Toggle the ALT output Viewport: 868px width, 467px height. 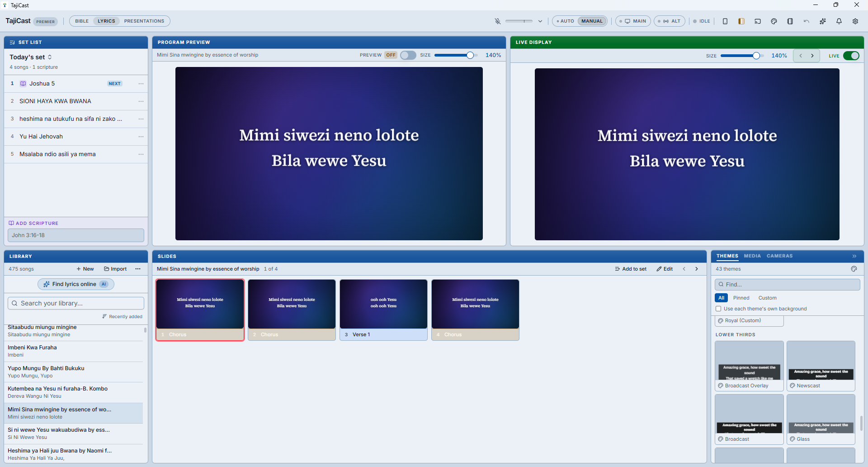click(x=670, y=21)
